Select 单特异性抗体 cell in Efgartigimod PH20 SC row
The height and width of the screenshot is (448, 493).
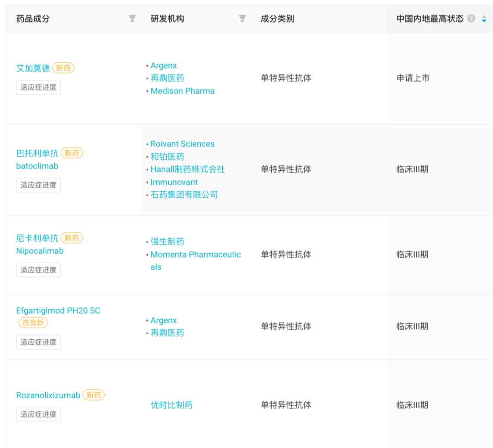click(x=286, y=326)
